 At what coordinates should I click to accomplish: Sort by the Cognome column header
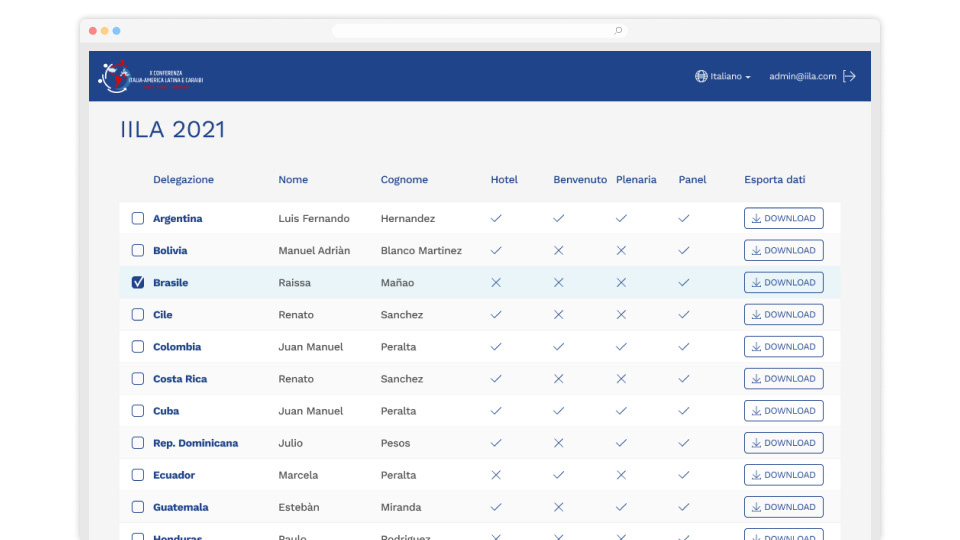[404, 179]
